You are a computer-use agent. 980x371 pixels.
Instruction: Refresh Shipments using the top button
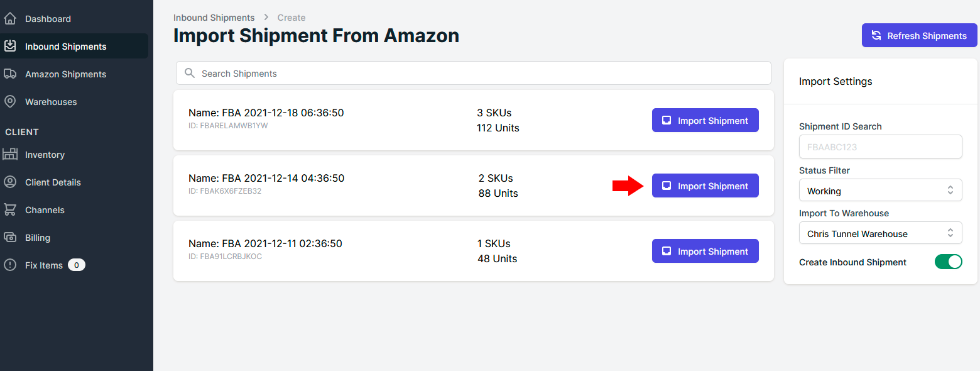tap(920, 36)
